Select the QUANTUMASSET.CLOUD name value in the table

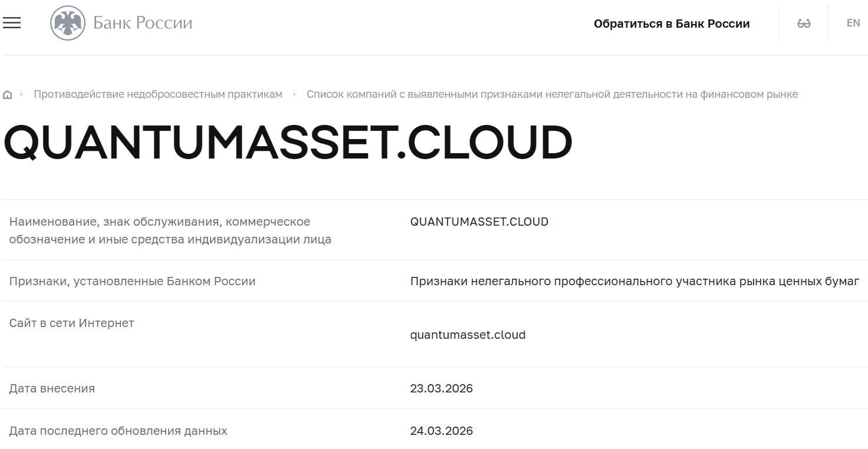point(479,222)
